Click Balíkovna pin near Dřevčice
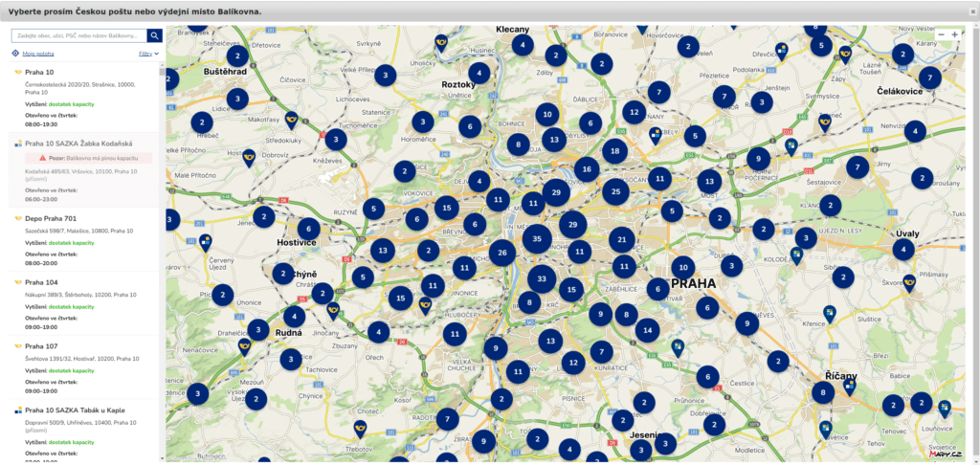Image resolution: width=980 pixels, height=465 pixels. [x=781, y=51]
